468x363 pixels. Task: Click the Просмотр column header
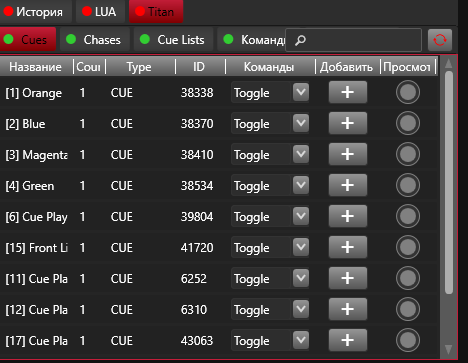coord(408,67)
